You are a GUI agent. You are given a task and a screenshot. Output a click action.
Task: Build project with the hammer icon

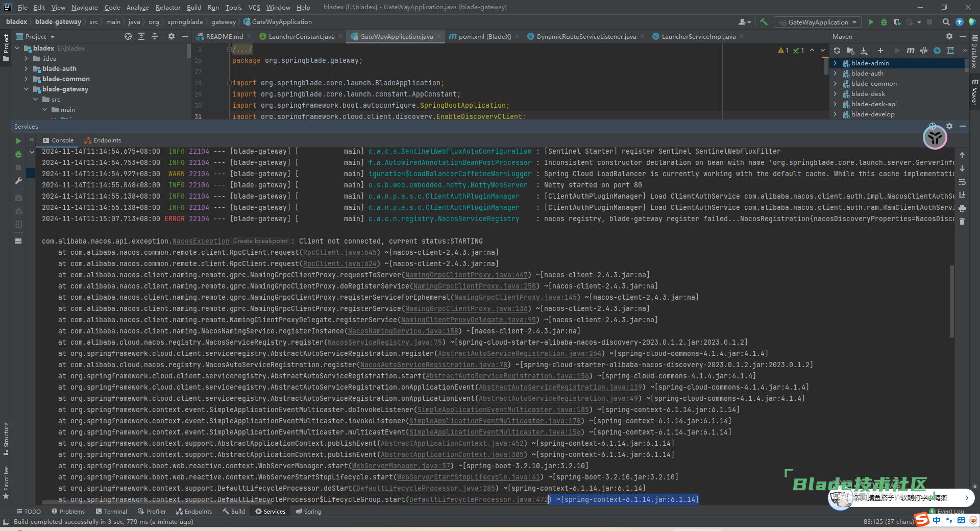click(x=764, y=22)
